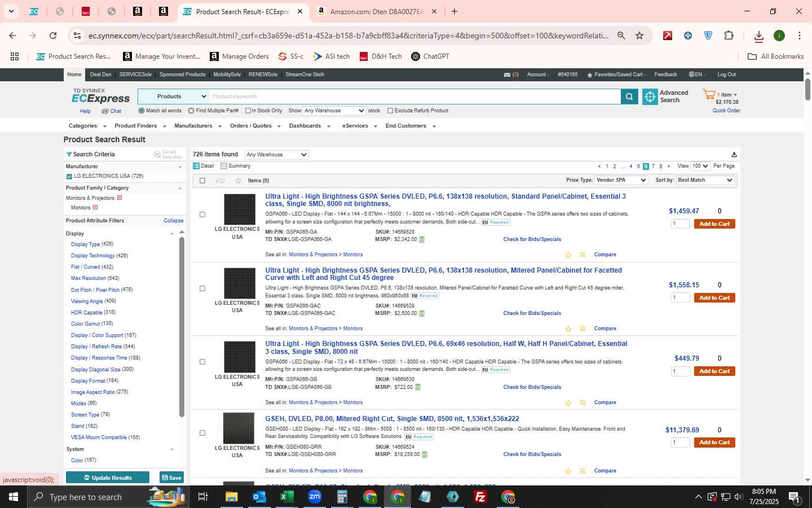Screen dimensions: 812x508
Task: Click the second star icon for GSPA066-GB
Action: coord(582,403)
